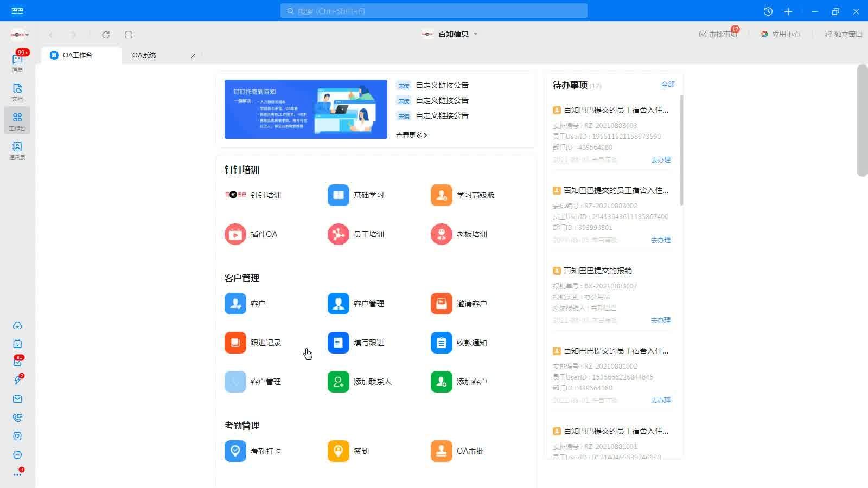Open the 插件OA app icon
This screenshot has width=868, height=488.
click(x=235, y=234)
